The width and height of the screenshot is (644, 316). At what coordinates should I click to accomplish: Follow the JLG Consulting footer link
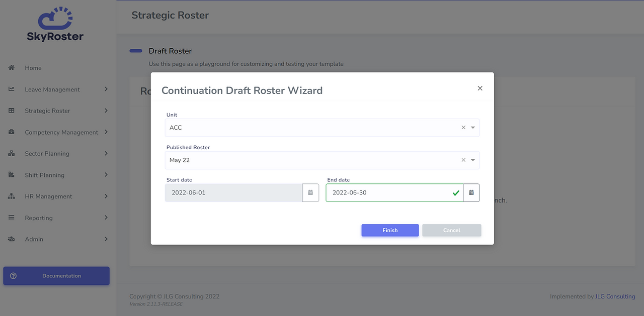pos(615,296)
